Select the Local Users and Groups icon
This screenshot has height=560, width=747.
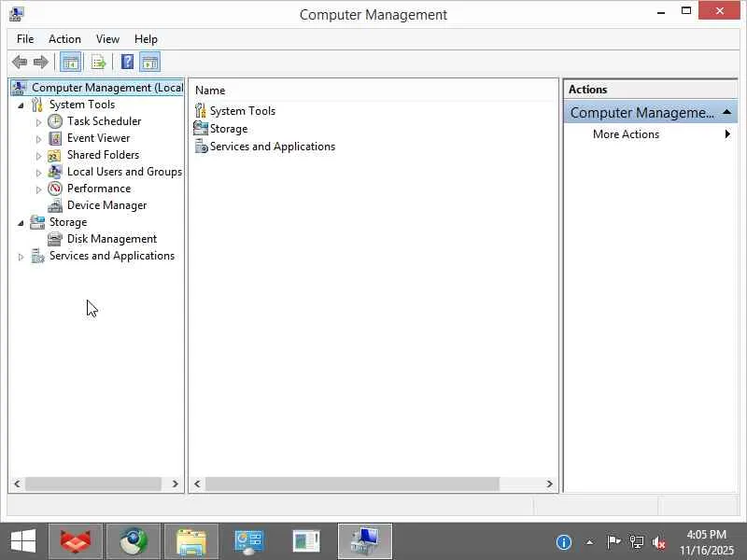point(55,172)
